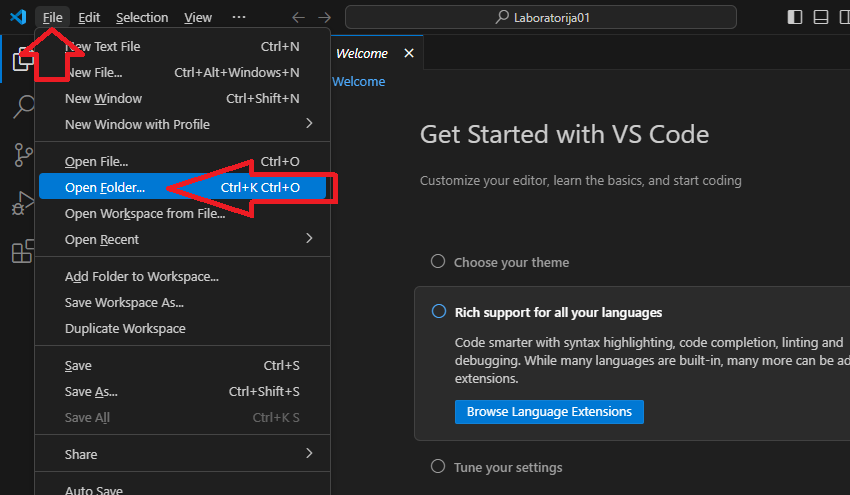Click the Get Started with VS Code heading
The height and width of the screenshot is (495, 850).
(x=564, y=134)
